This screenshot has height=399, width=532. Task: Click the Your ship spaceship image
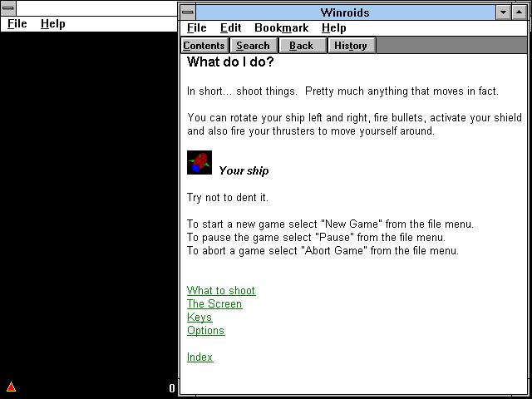tap(199, 163)
